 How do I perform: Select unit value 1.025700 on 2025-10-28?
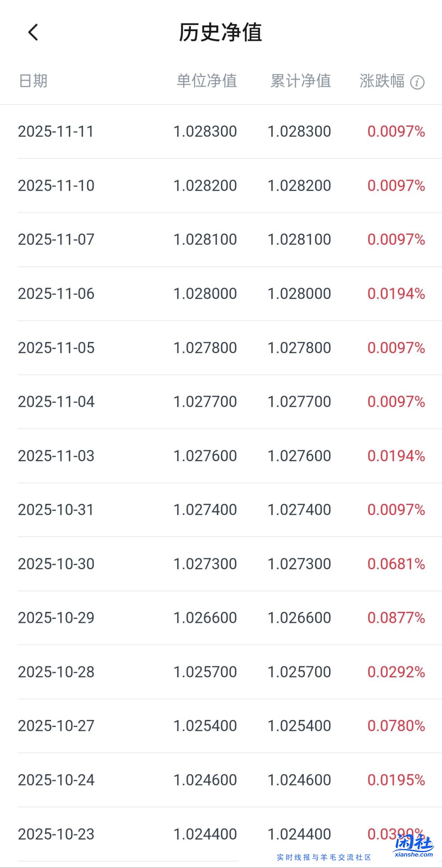pos(205,672)
